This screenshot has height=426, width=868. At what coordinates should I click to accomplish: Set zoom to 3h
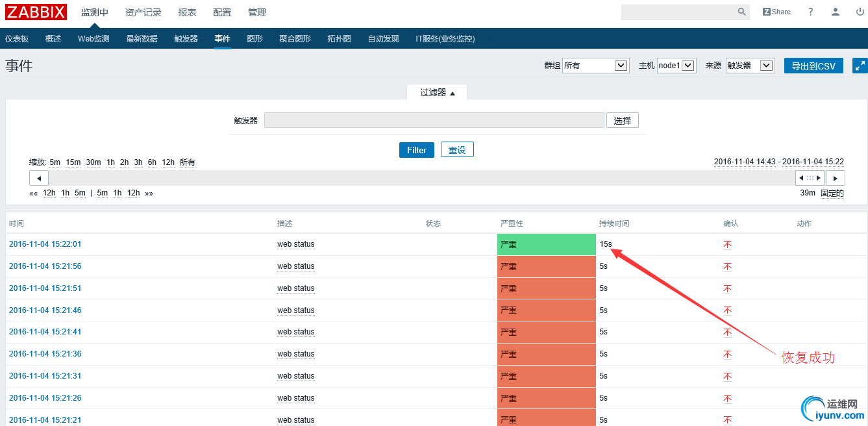pos(138,162)
